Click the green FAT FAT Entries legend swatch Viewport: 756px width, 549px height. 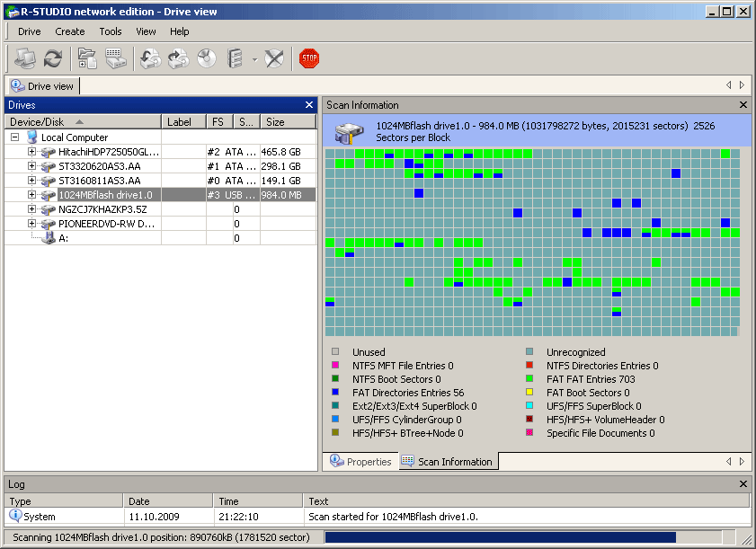(x=529, y=379)
